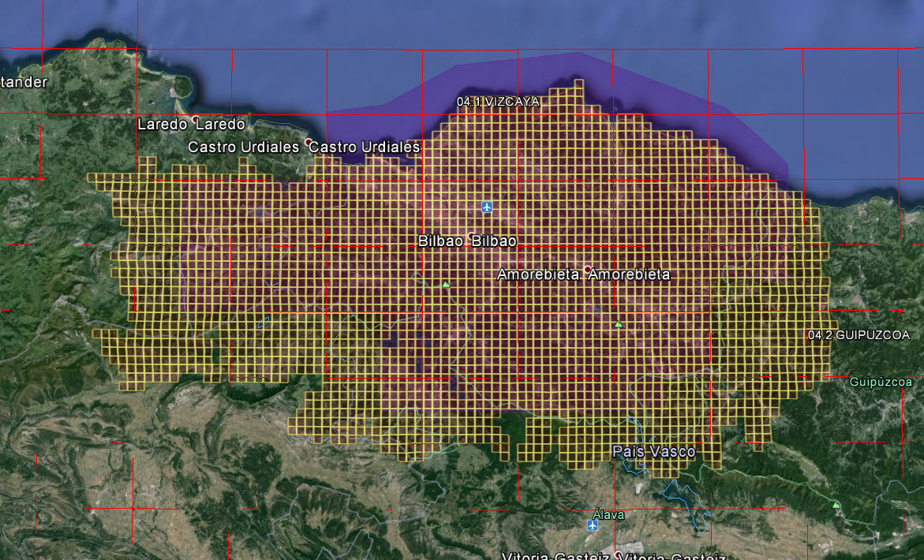Click mountain peak icon southeast of Guipúzcoa
924x560 pixels.
836,505
